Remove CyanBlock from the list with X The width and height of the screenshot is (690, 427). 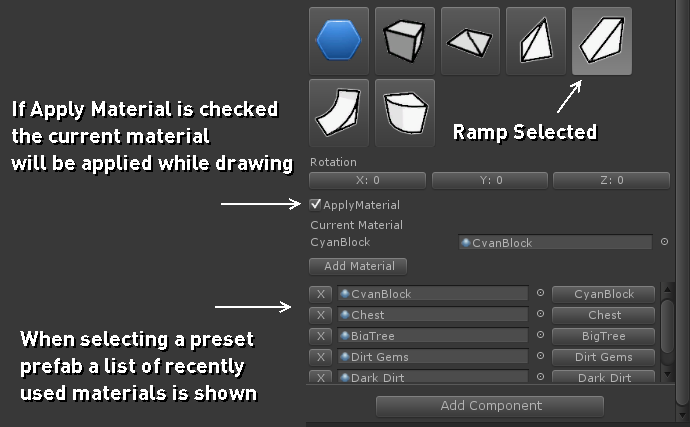tap(321, 294)
